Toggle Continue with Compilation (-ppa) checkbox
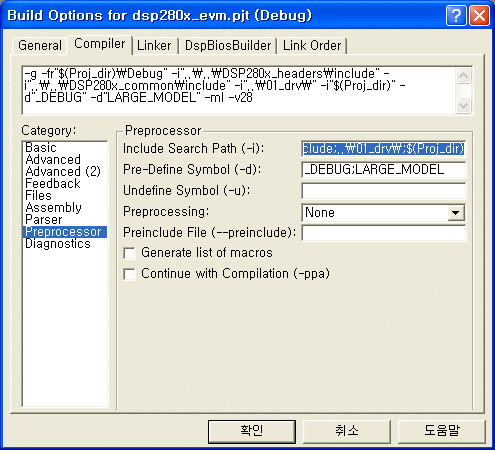 pos(129,274)
